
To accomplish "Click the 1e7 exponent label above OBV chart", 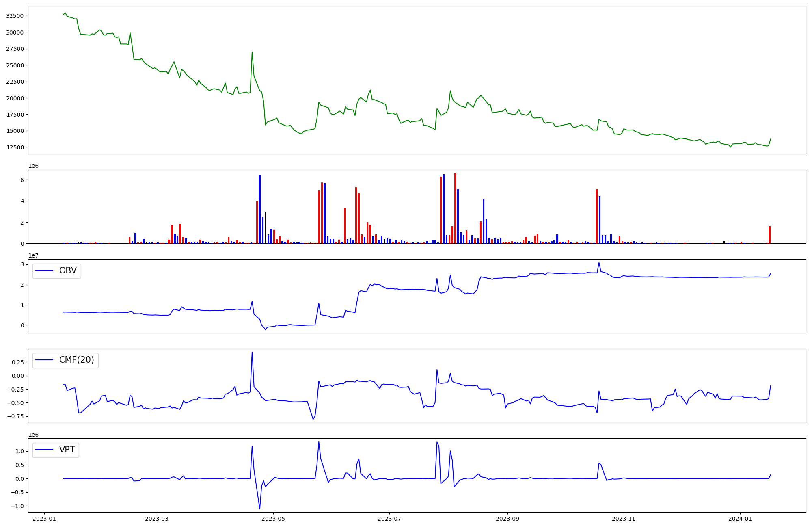I will (33, 255).
